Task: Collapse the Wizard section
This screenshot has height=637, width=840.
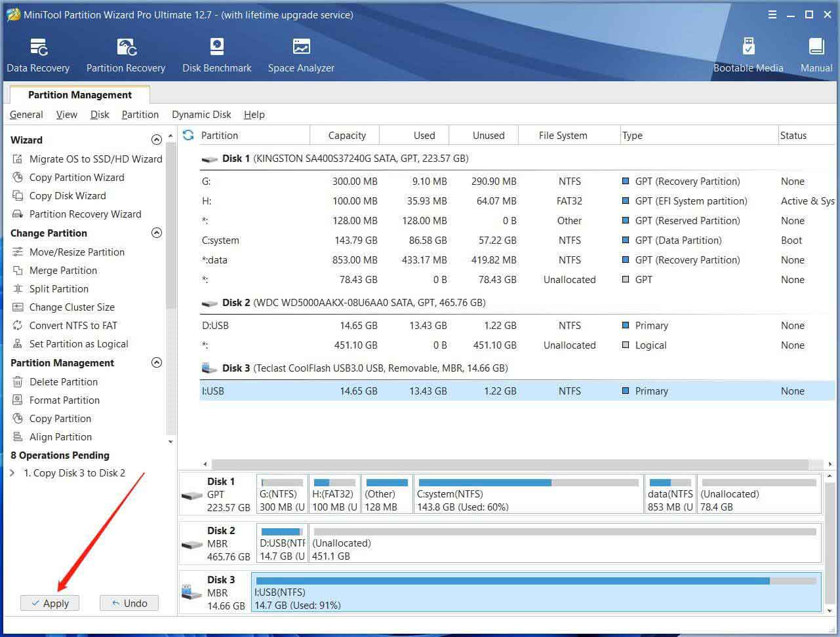Action: click(x=156, y=140)
